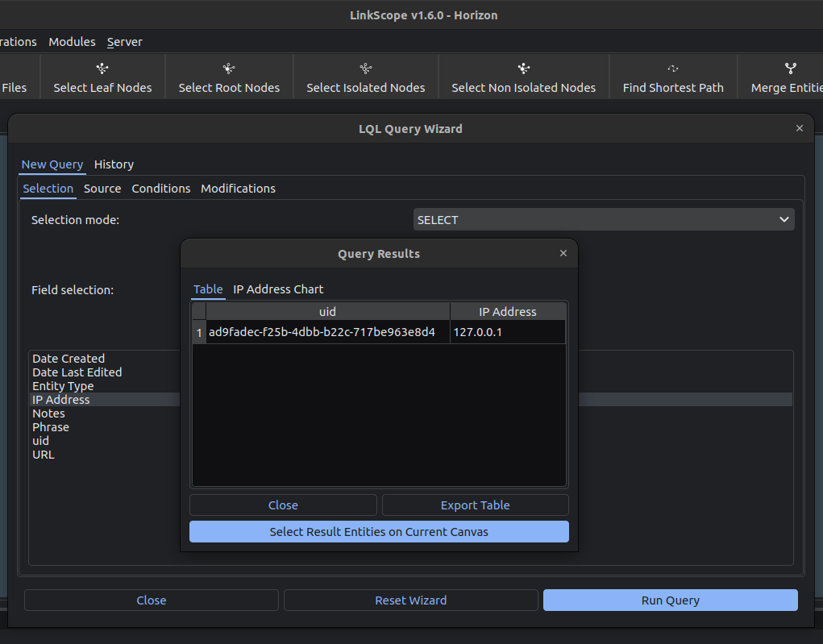
Task: Open the Modifications tab
Action: tap(238, 189)
